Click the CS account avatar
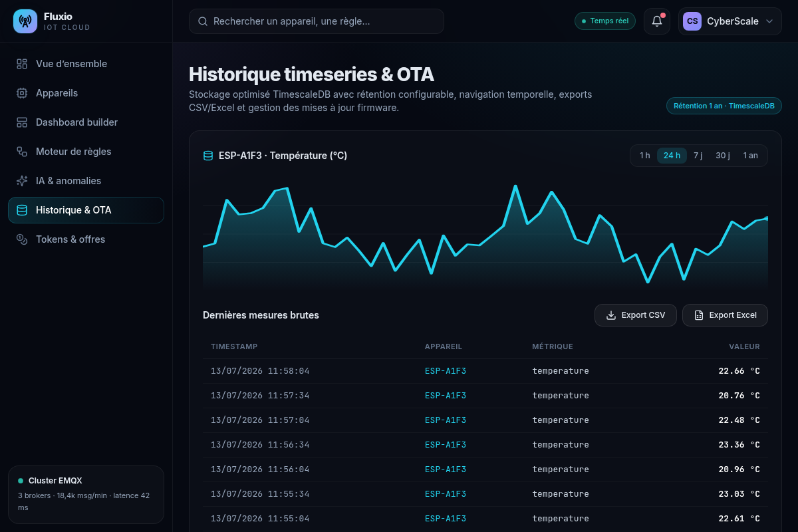Screen dimensions: 798x532 (692, 21)
